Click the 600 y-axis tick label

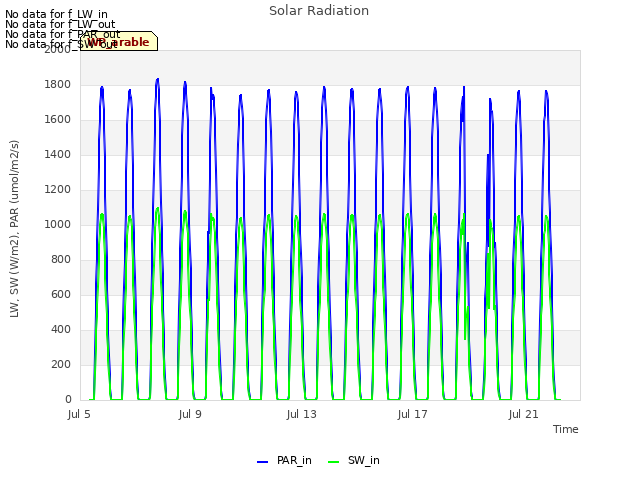click(x=61, y=295)
